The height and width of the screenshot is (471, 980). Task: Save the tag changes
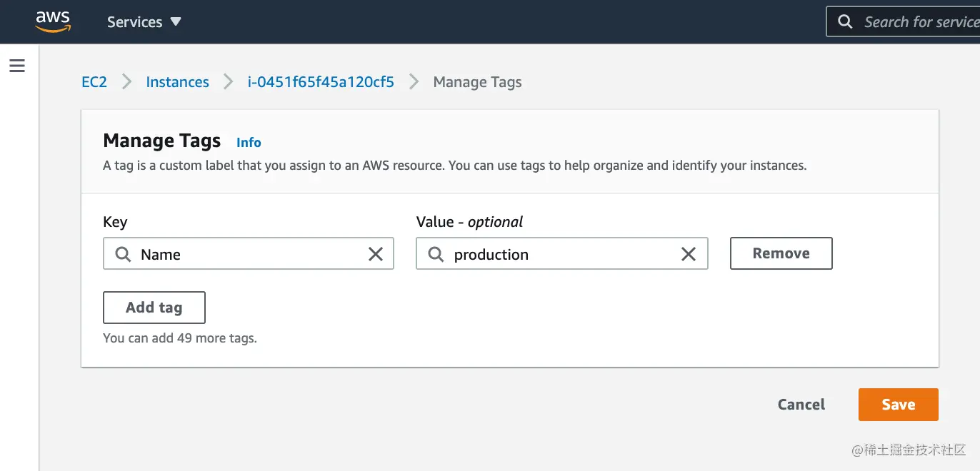(898, 404)
